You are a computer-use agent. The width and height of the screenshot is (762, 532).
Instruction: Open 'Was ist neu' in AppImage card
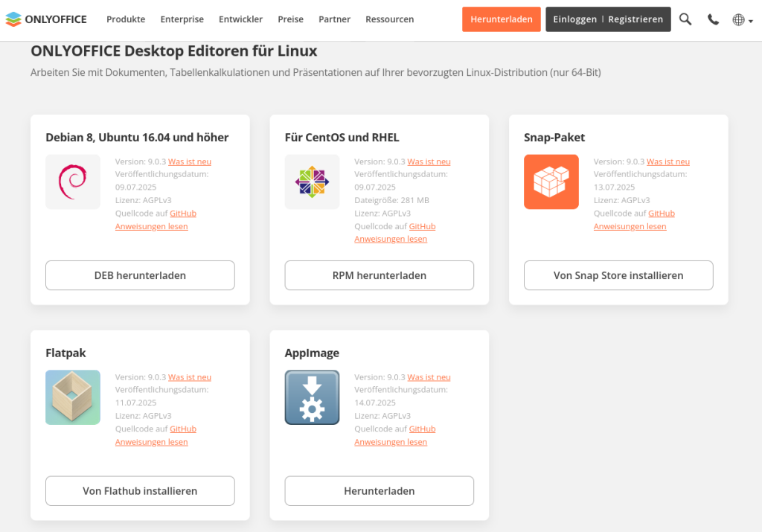[x=429, y=377]
